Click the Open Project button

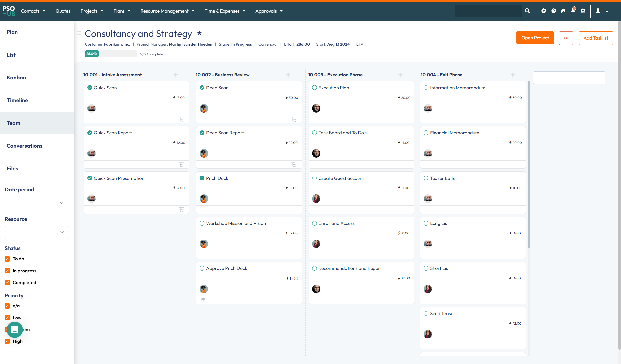pos(535,38)
